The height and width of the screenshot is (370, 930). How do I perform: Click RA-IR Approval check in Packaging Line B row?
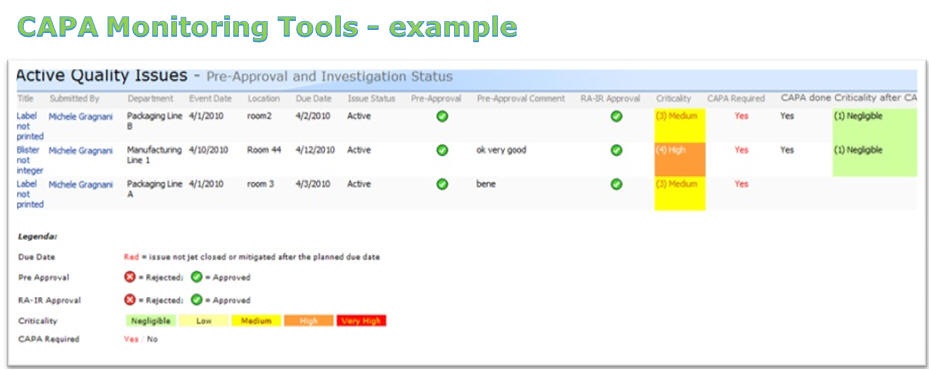(x=616, y=116)
